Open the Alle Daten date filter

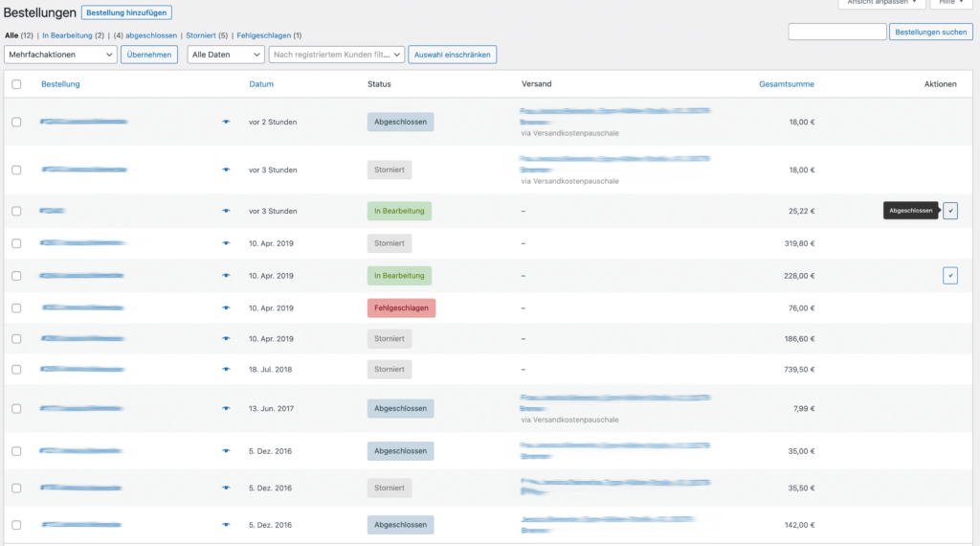(226, 55)
